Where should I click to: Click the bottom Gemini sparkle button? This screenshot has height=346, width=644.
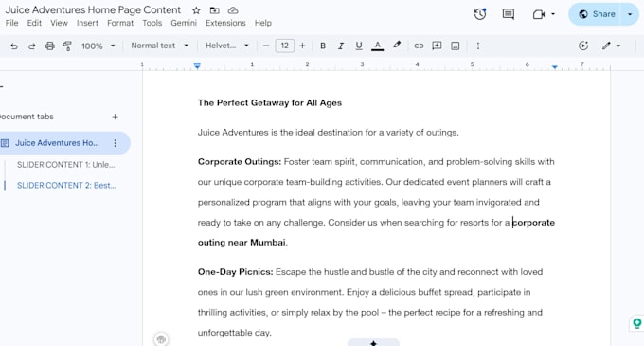tap(373, 343)
